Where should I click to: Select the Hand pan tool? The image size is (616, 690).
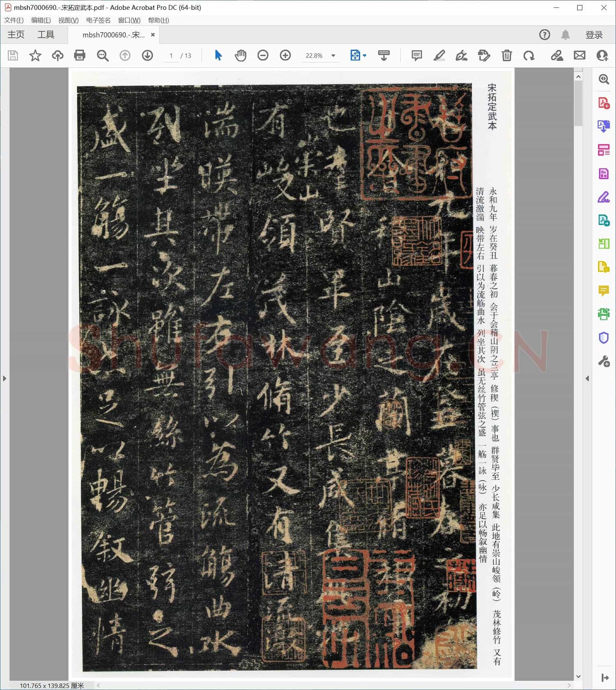tap(240, 55)
